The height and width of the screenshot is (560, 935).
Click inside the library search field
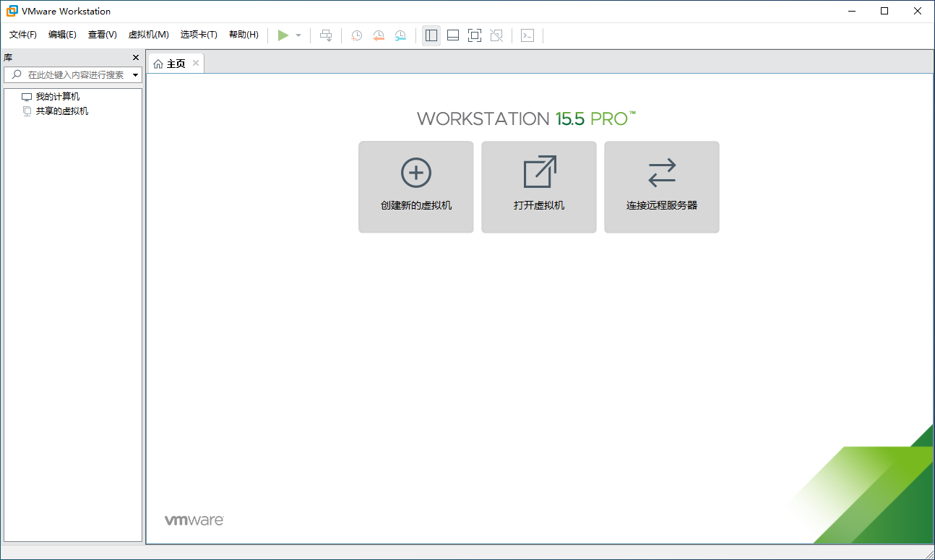coord(72,74)
